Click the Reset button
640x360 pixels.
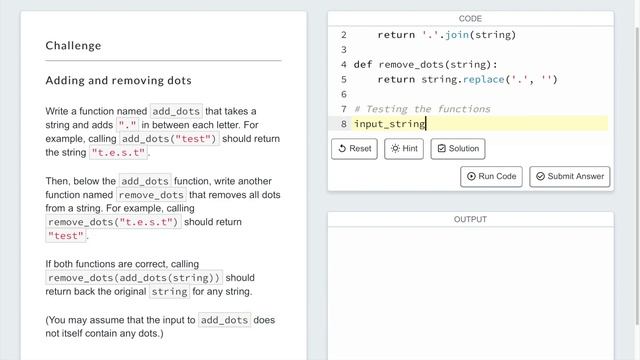click(x=354, y=149)
